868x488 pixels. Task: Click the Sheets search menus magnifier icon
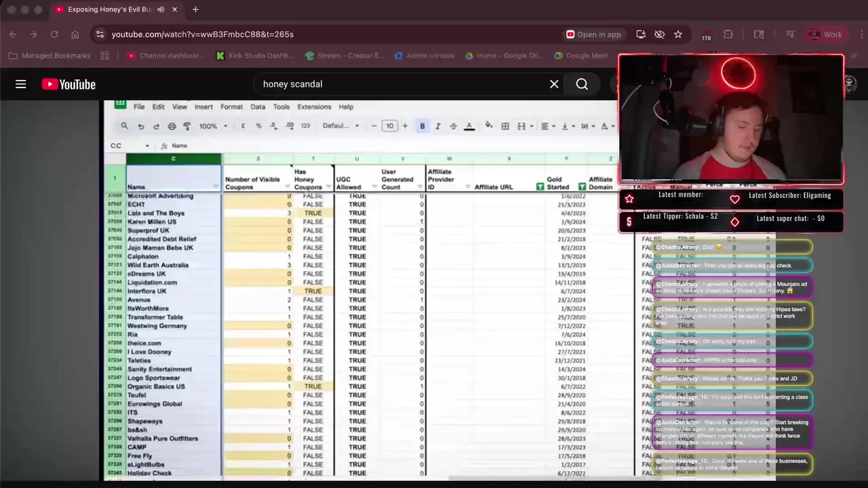coord(125,126)
